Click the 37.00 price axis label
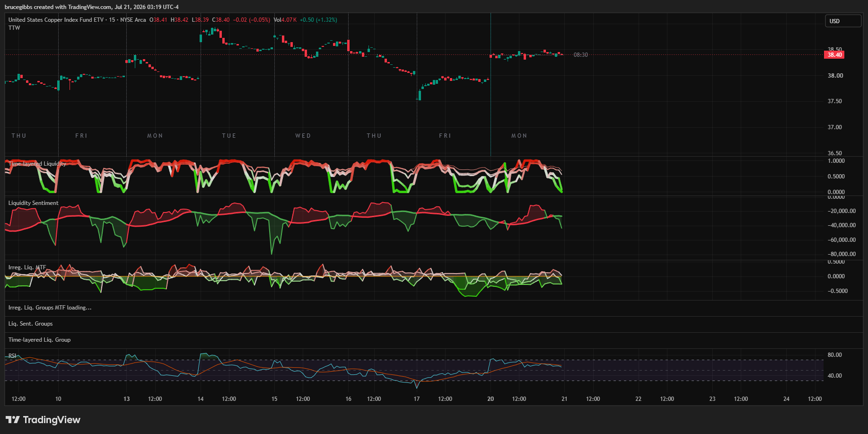The height and width of the screenshot is (434, 868). click(x=835, y=127)
